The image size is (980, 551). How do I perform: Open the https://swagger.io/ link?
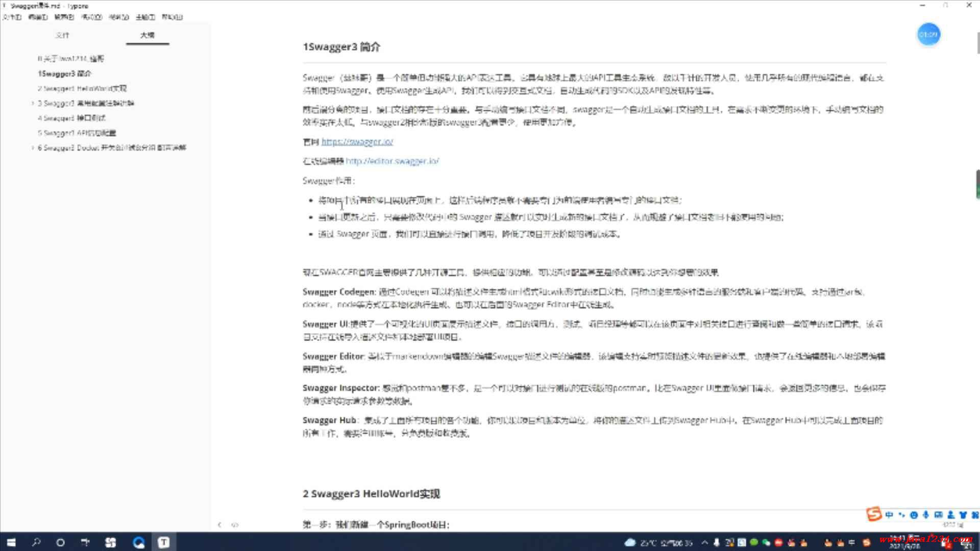pos(357,141)
